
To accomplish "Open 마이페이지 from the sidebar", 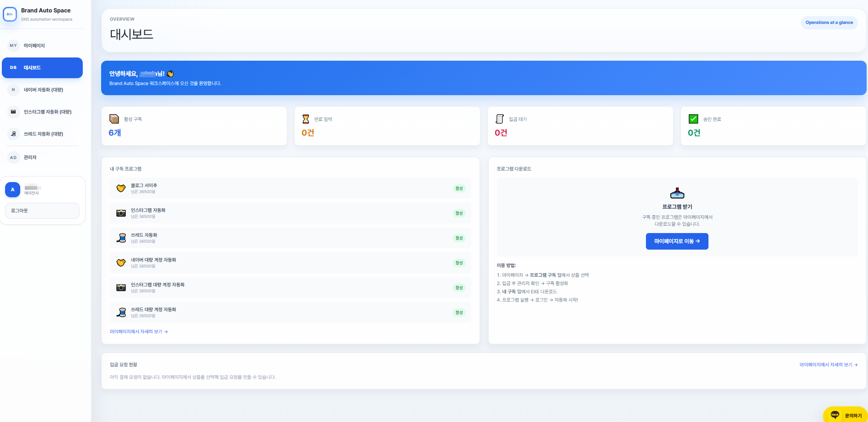I will pyautogui.click(x=42, y=46).
